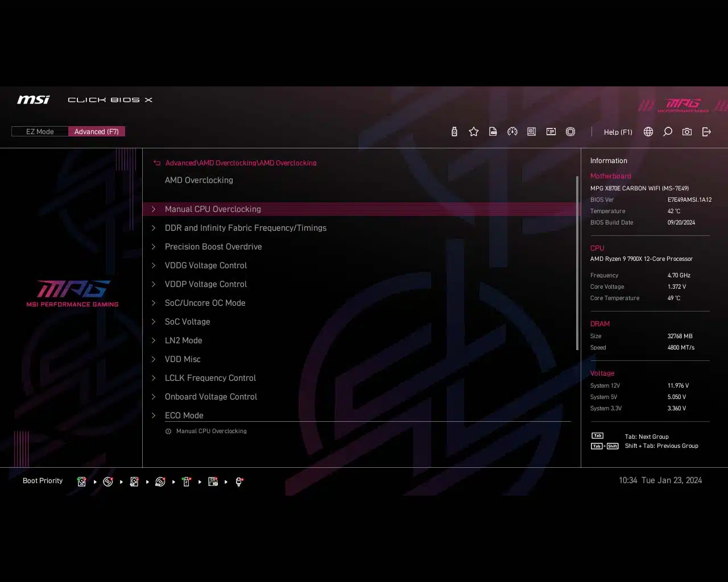Open Help (F1)
728x582 pixels.
618,132
